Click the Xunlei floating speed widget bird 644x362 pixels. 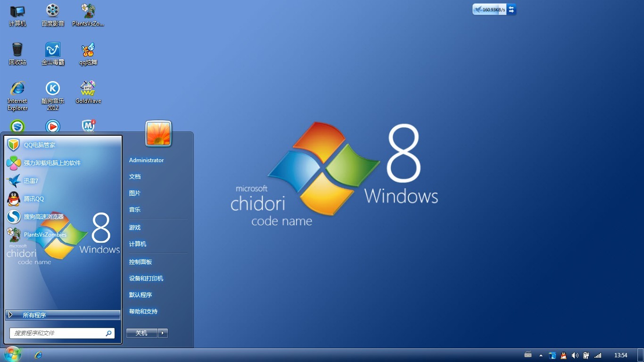478,9
